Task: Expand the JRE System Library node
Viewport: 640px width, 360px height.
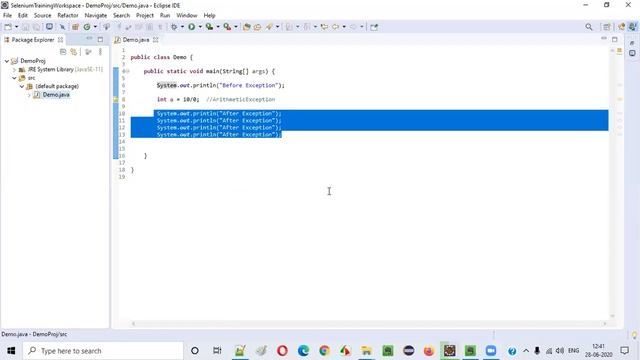Action: (15, 70)
